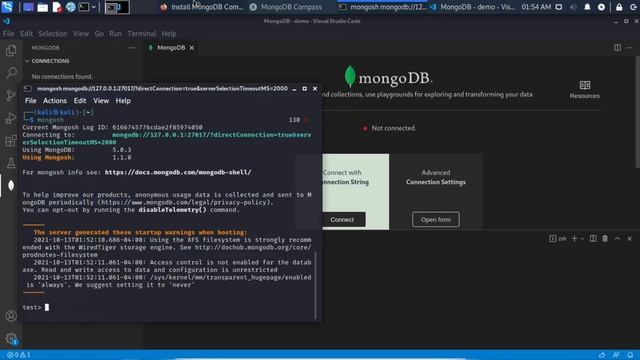Open MongoDB sidebar more actions ellipsis
The height and width of the screenshot is (360, 640).
[x=131, y=48]
